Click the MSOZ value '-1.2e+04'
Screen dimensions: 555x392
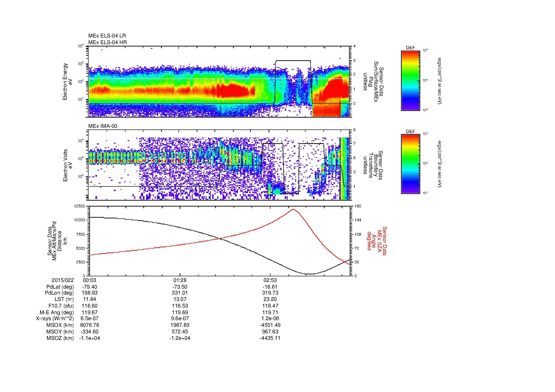point(180,338)
